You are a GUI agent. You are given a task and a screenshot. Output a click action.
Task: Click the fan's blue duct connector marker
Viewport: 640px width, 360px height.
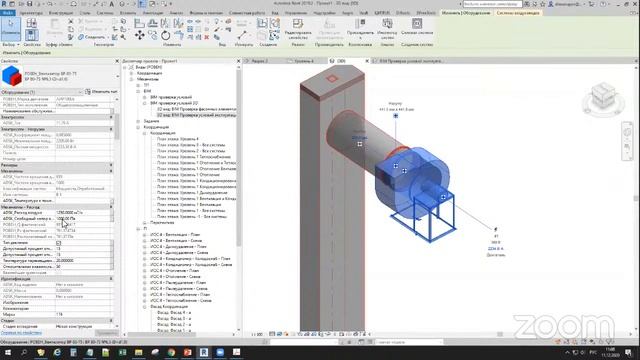pos(396,116)
